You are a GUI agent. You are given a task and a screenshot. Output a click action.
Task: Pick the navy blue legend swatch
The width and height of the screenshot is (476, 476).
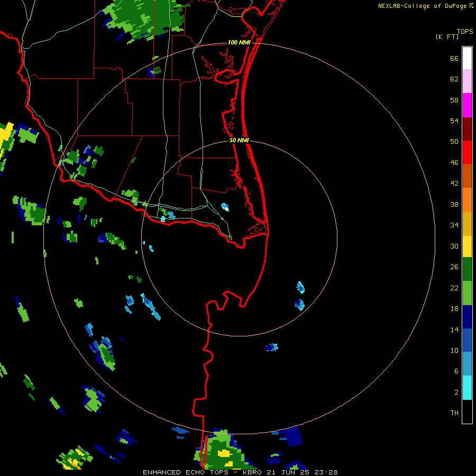467,317
